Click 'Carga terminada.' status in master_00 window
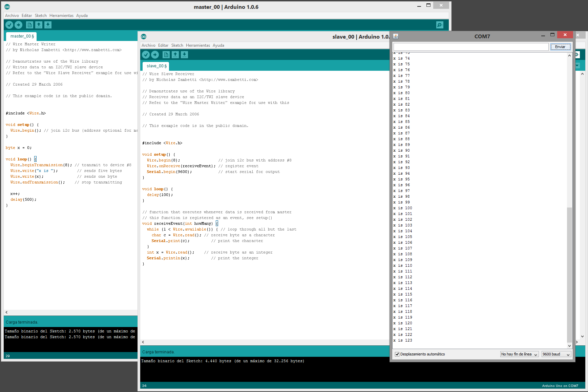Viewport: 588px width, 392px height. 22,322
